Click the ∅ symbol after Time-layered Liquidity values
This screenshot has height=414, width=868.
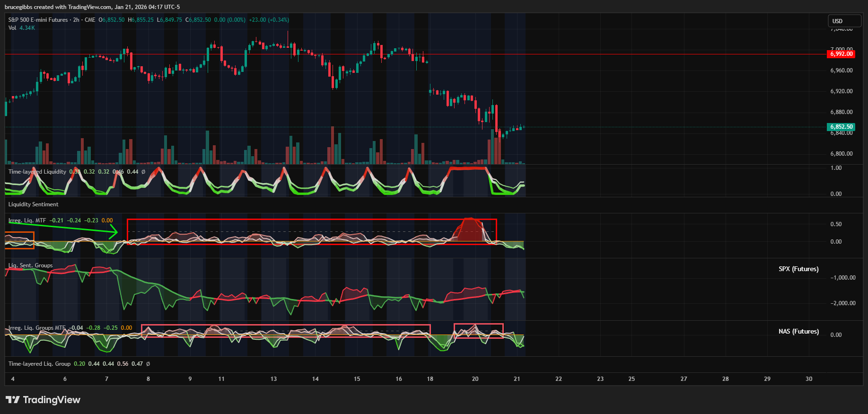point(143,172)
